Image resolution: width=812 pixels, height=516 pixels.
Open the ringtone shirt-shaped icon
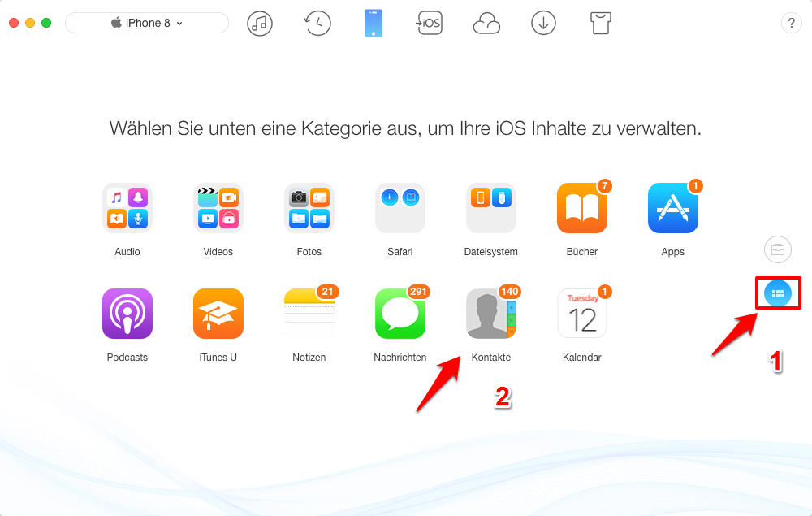click(x=600, y=24)
